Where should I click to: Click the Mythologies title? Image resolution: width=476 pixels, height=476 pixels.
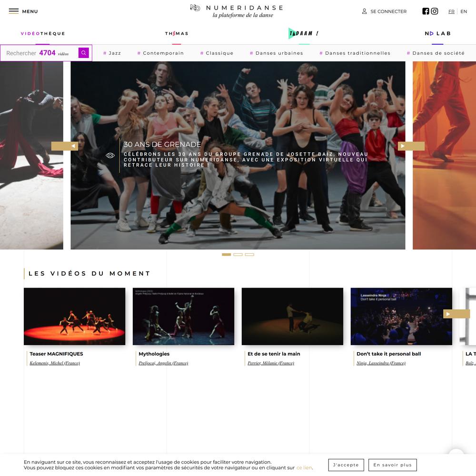click(x=154, y=354)
